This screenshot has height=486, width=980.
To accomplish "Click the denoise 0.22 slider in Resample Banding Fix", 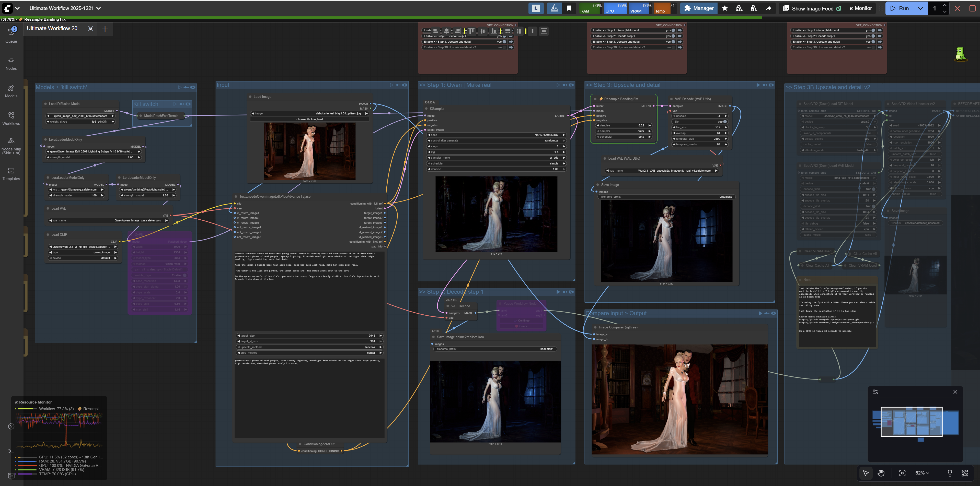I will [624, 125].
